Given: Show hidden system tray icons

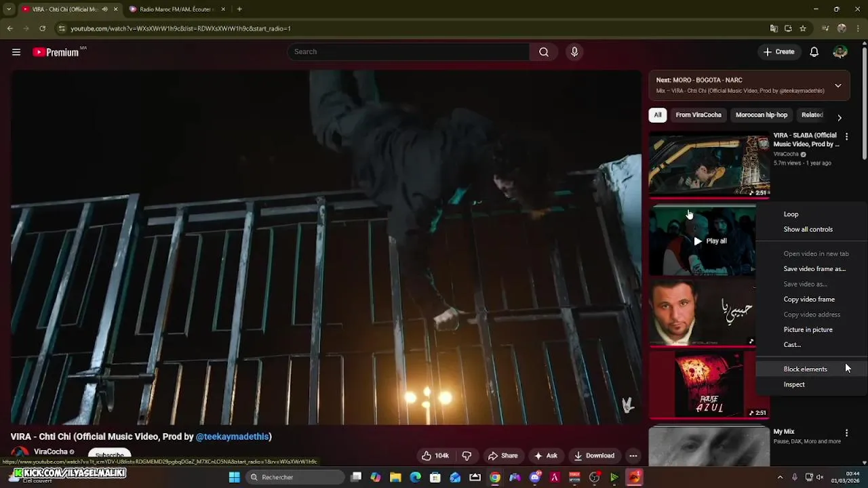Looking at the screenshot, I should (x=780, y=477).
